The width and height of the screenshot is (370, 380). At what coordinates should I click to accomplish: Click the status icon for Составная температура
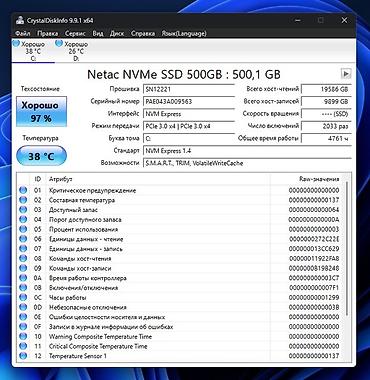tap(23, 200)
